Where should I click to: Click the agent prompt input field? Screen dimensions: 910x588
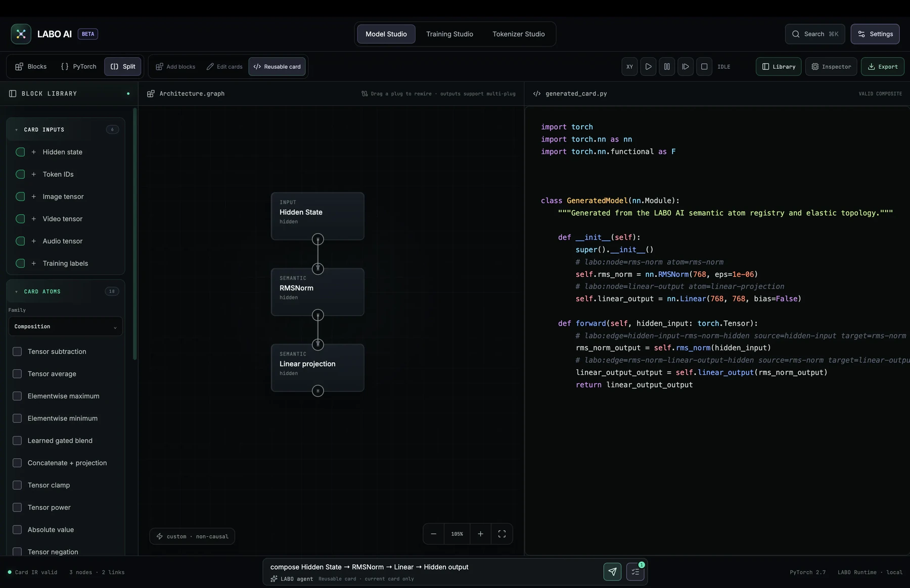[x=434, y=567]
